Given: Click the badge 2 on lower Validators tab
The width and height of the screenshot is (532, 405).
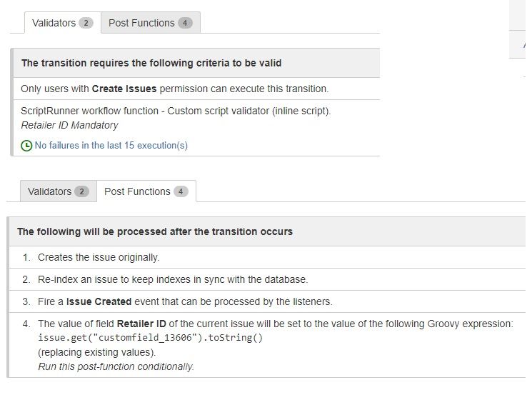Looking at the screenshot, I should tap(82, 191).
